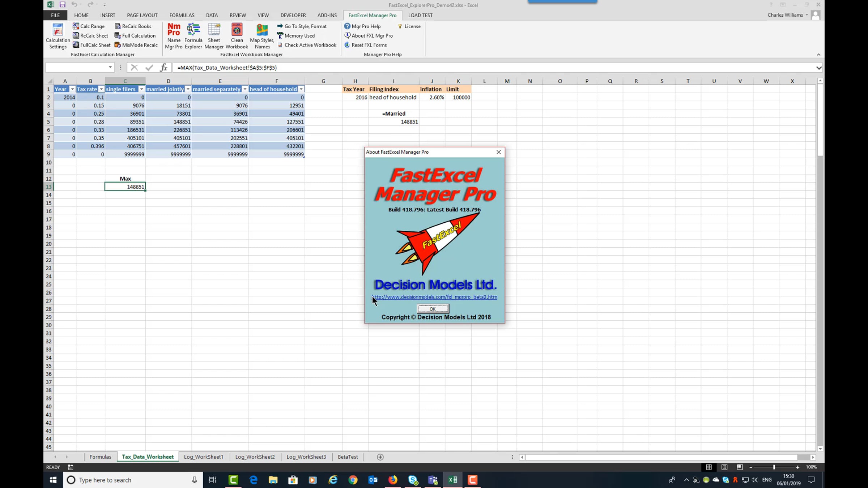Click the Windows search box

(x=132, y=480)
